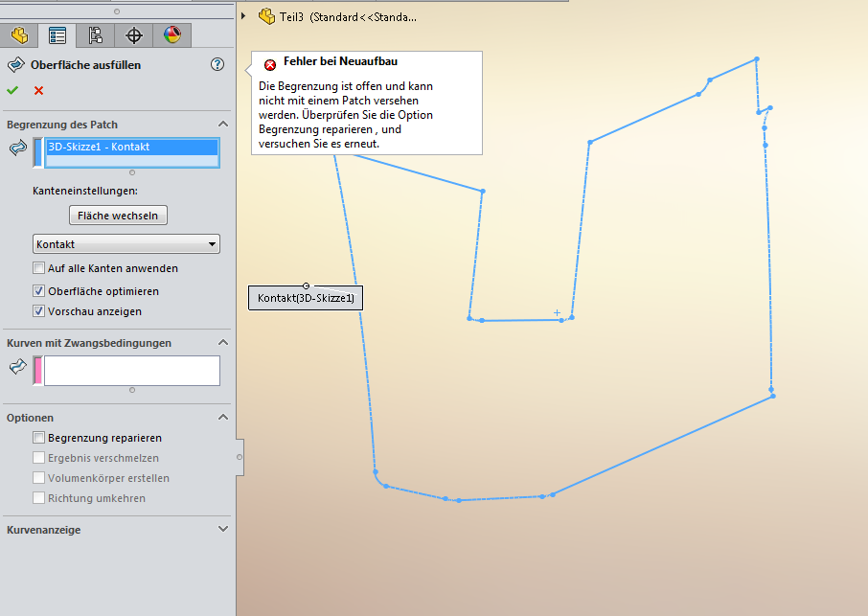The image size is (868, 616).
Task: Click the Oberfläche ausfüllen feature icon
Action: click(15, 65)
